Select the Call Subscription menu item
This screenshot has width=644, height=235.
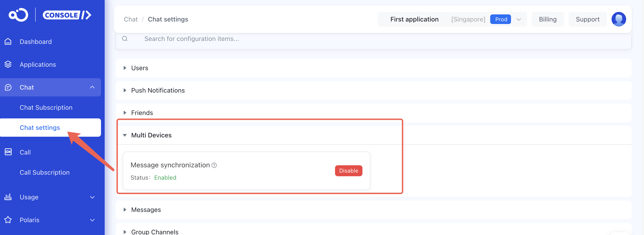(x=45, y=173)
